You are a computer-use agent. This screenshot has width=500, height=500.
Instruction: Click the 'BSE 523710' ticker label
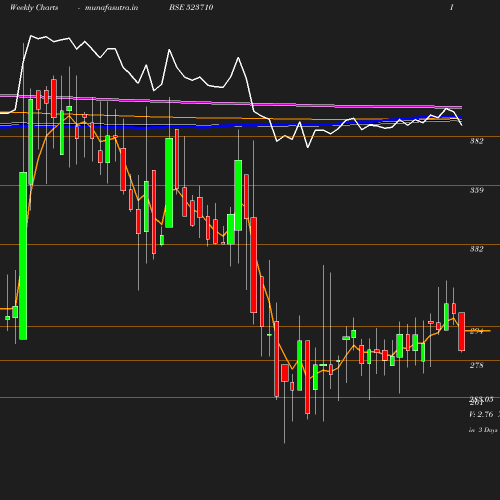(x=191, y=7)
